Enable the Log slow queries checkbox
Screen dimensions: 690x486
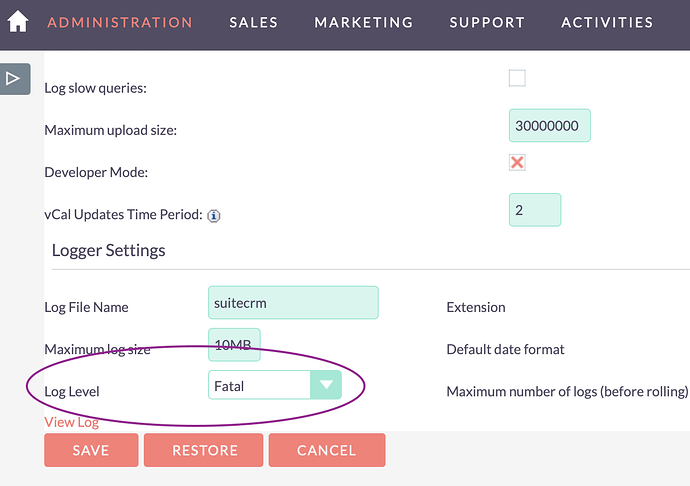(x=517, y=78)
